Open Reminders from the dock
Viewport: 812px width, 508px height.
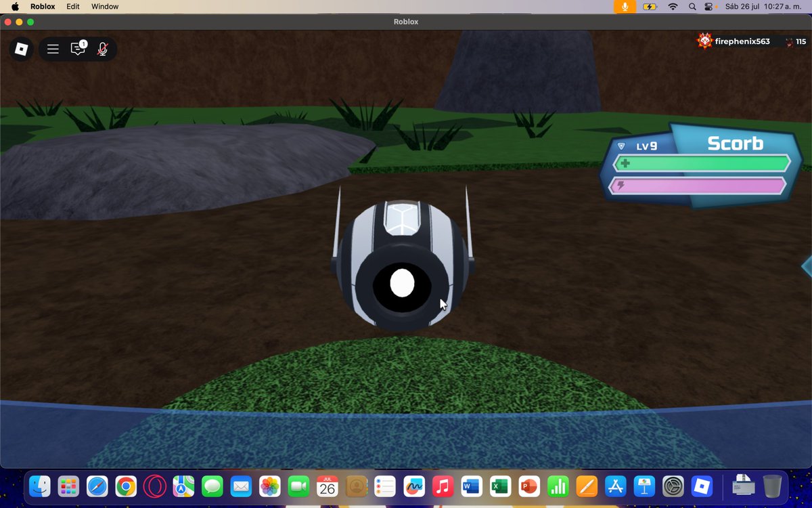[385, 486]
